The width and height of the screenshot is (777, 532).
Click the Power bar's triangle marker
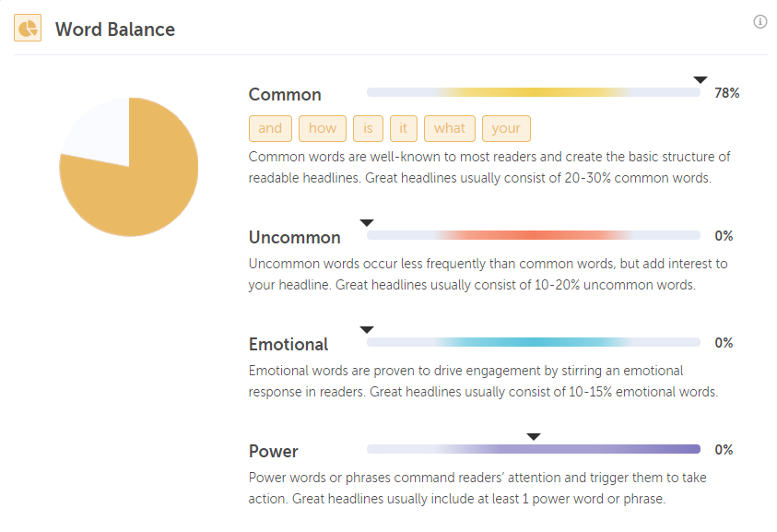[533, 436]
